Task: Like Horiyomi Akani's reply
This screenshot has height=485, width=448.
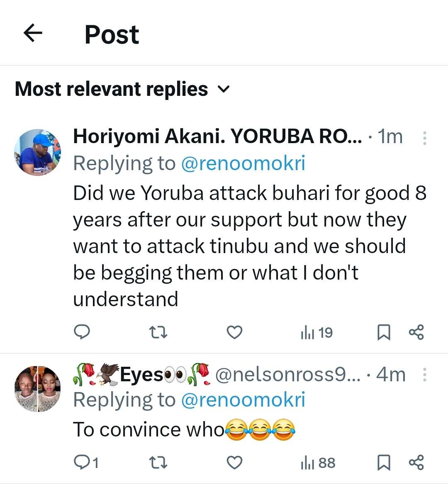Action: [x=234, y=332]
